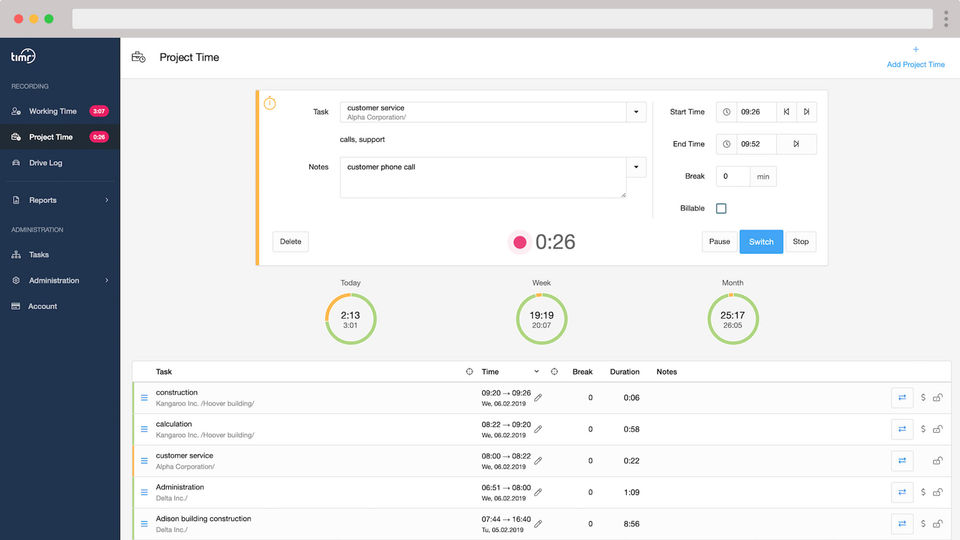Toggle the Billable checkbox

tap(721, 209)
